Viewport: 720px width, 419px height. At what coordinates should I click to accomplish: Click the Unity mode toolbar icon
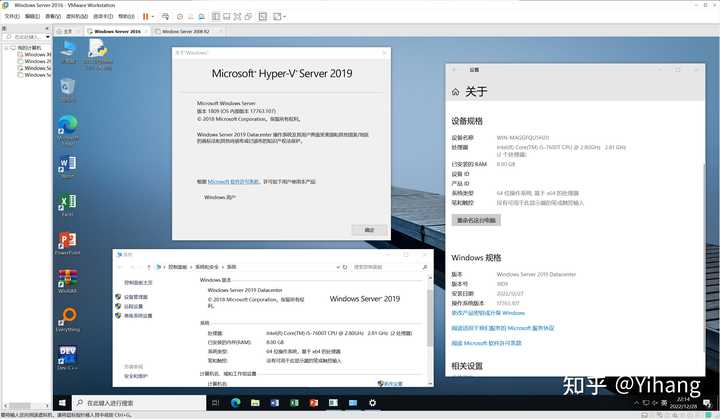[248, 17]
